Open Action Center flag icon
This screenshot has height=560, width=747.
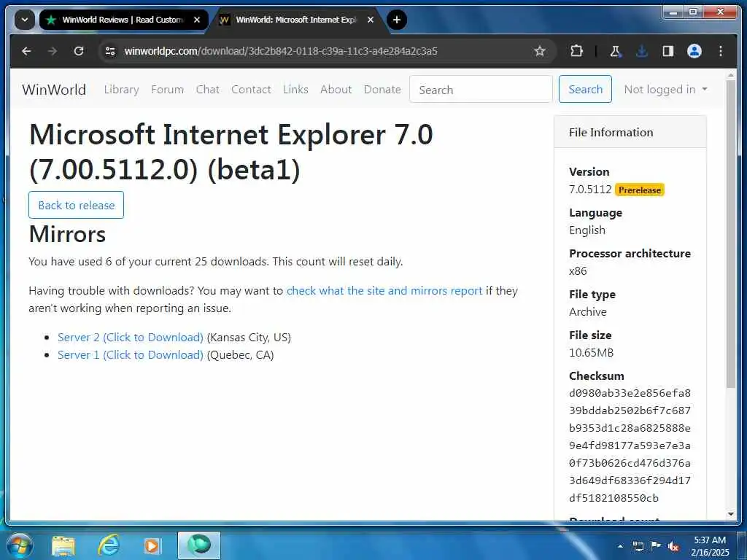coord(656,546)
